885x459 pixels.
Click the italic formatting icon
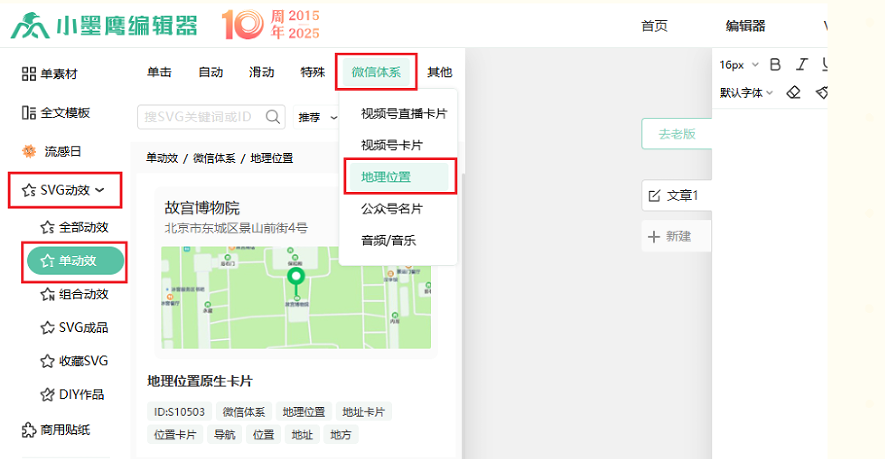click(801, 65)
